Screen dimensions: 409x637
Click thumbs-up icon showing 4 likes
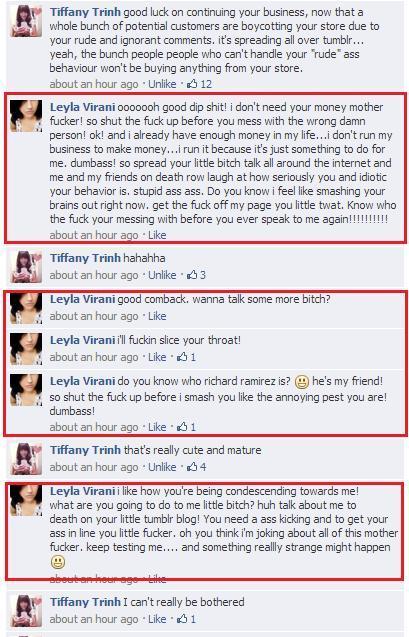click(x=192, y=467)
